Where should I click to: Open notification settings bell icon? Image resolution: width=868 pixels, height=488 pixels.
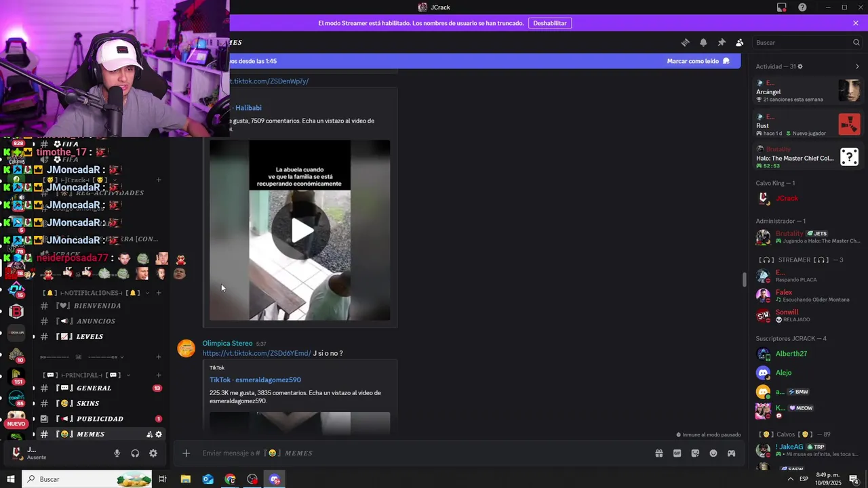(x=703, y=42)
